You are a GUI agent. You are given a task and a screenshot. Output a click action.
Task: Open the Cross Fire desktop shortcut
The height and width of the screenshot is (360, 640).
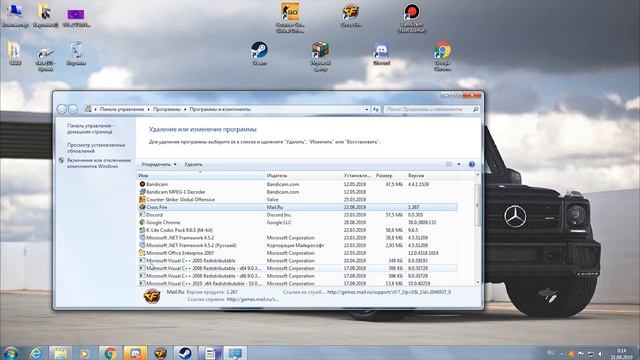click(351, 15)
